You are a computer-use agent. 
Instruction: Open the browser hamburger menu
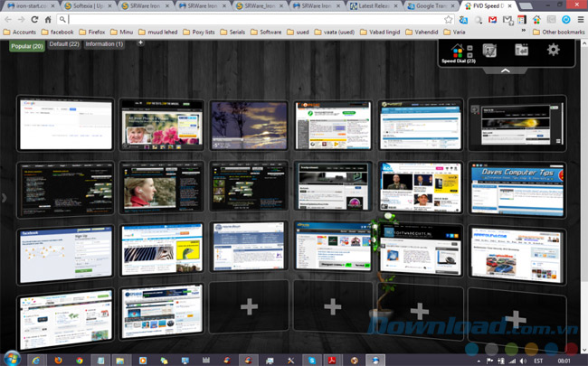(579, 19)
